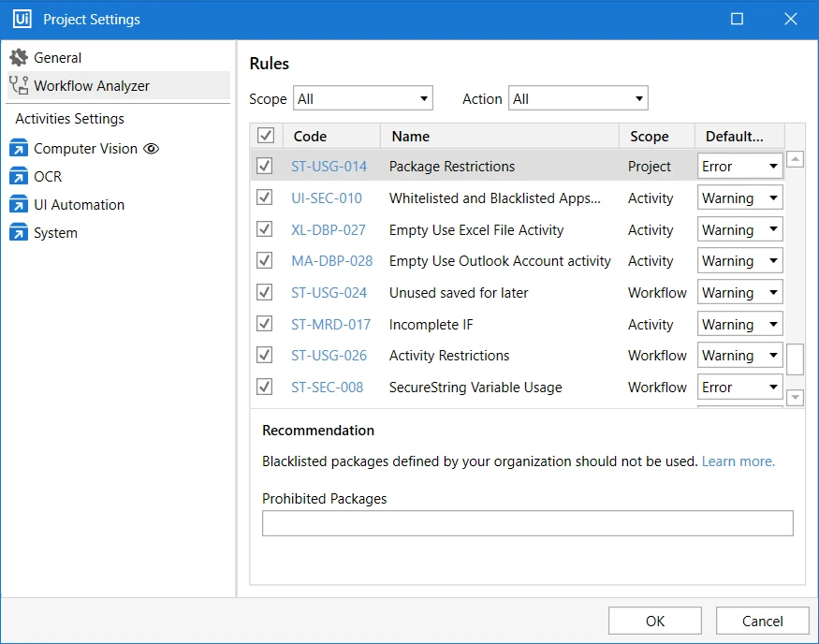The height and width of the screenshot is (644, 819).
Task: Click the Activities Settings heading
Action: (70, 119)
